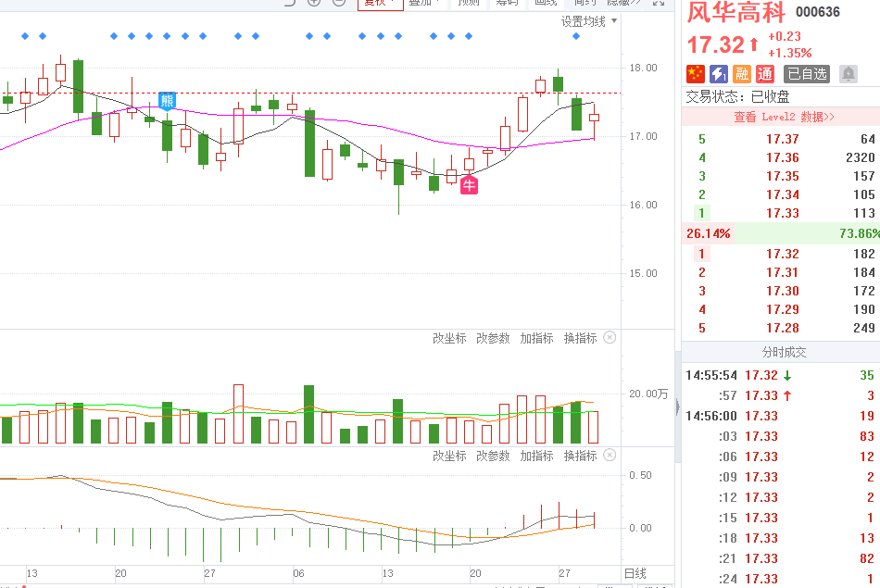Viewport: 880px width, 588px height.
Task: Select the 分时成交 section header
Action: 784,352
